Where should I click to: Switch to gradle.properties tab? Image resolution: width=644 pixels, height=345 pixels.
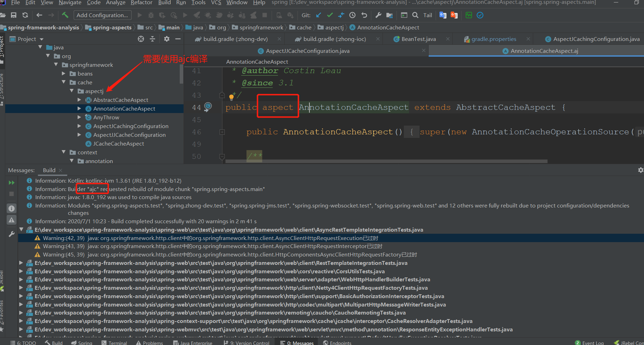pyautogui.click(x=494, y=39)
